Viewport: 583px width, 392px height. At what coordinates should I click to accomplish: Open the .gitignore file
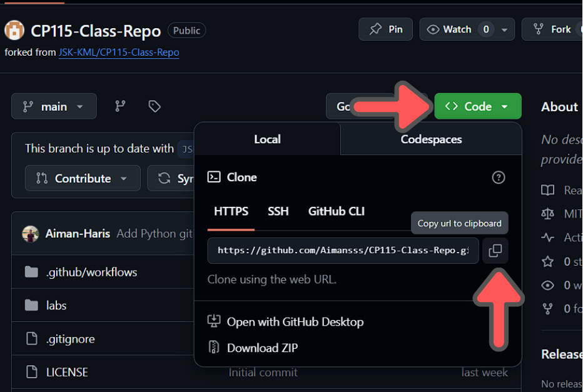(70, 339)
